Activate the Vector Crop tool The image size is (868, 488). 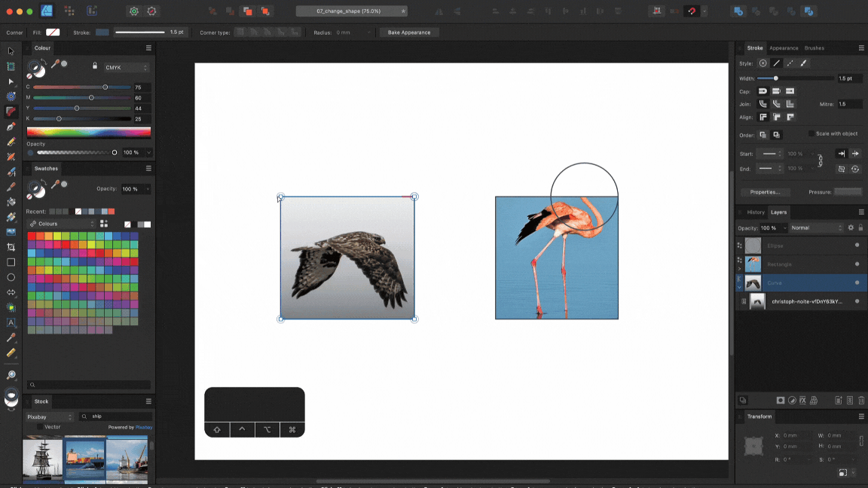tap(11, 248)
